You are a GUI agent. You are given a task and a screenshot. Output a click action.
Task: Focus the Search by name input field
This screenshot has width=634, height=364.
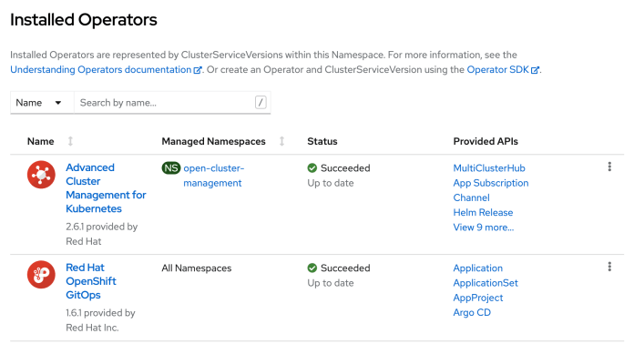pos(172,103)
